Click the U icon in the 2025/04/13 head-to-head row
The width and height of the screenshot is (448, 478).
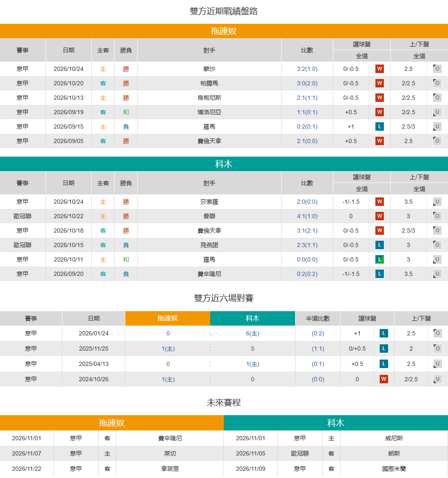pos(438,364)
